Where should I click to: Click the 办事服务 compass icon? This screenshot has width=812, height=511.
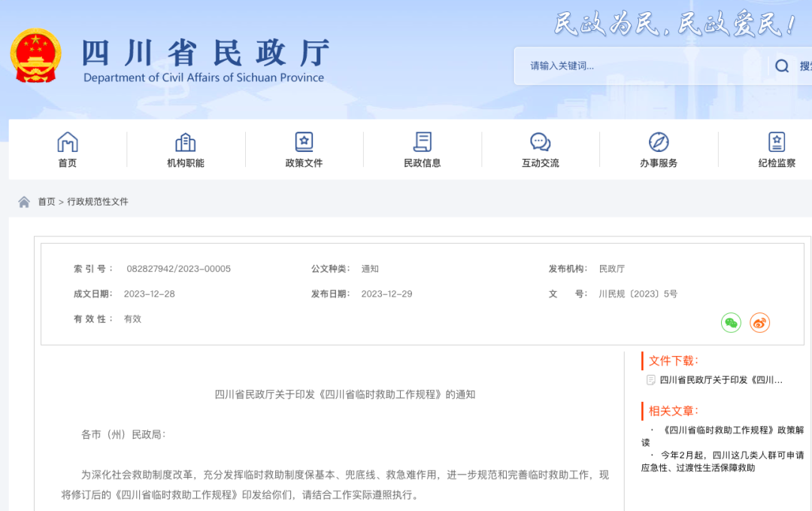(658, 141)
